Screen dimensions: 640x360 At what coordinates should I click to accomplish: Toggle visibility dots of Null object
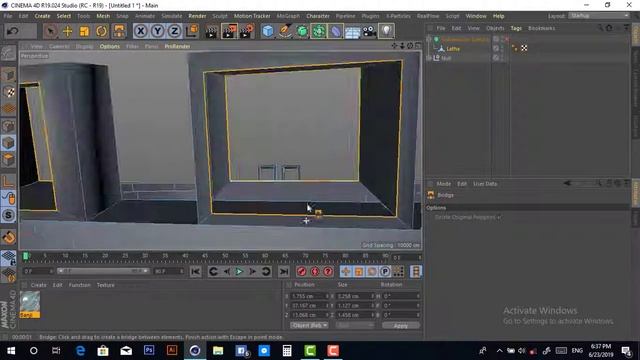pyautogui.click(x=502, y=58)
